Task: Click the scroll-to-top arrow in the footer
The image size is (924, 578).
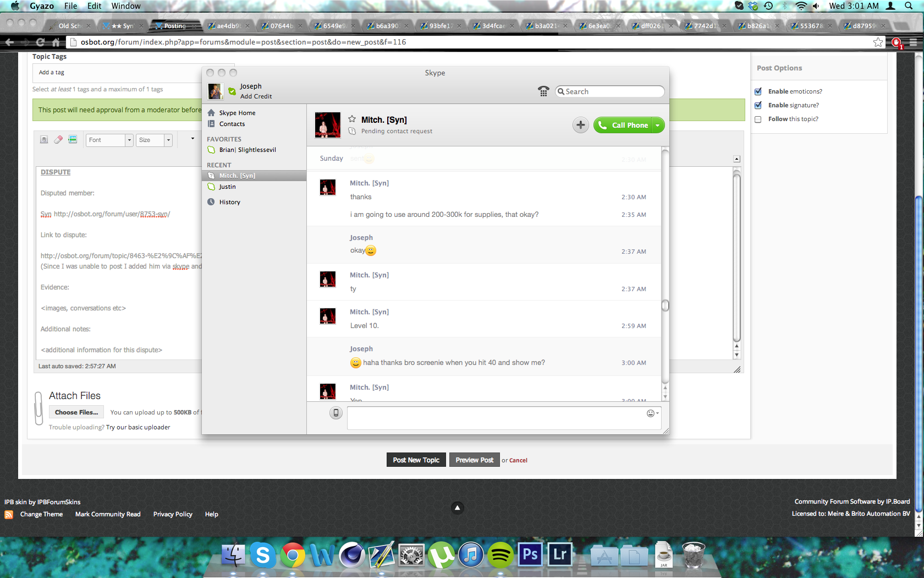Action: tap(457, 508)
